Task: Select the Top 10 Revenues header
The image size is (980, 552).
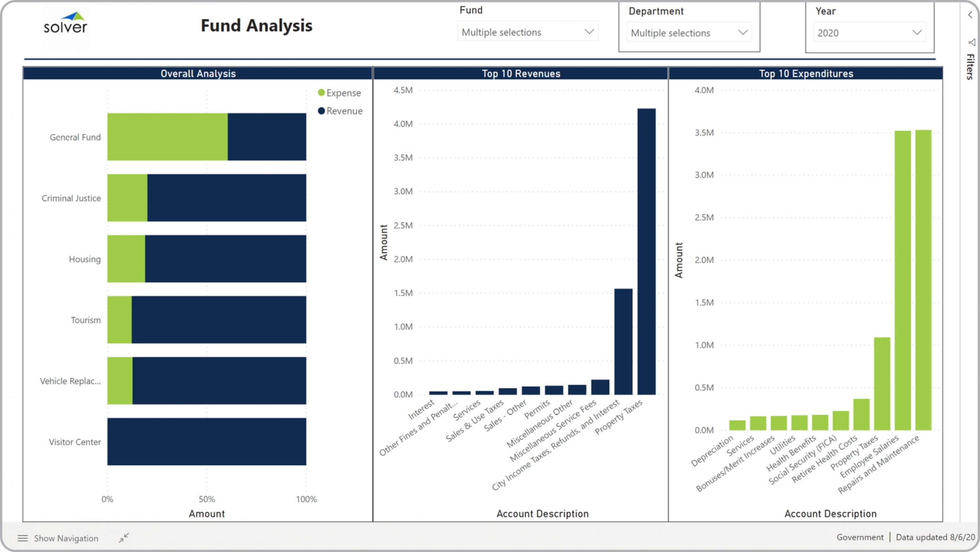Action: (x=521, y=74)
